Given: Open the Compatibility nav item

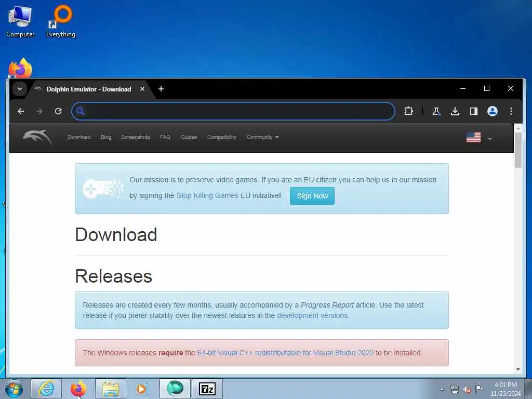Looking at the screenshot, I should [221, 137].
